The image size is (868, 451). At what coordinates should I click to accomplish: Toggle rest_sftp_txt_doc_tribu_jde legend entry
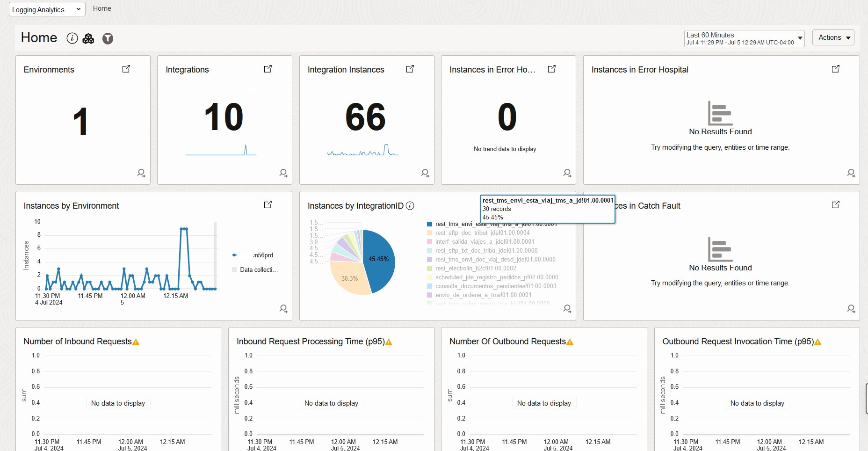tap(482, 250)
